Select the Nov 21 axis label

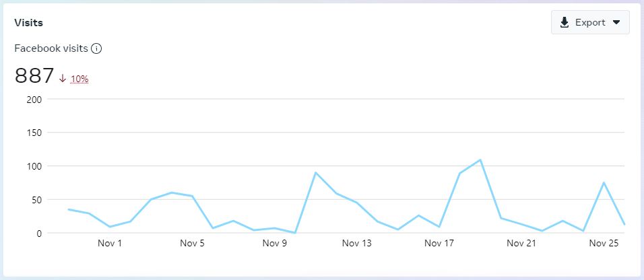pos(521,244)
